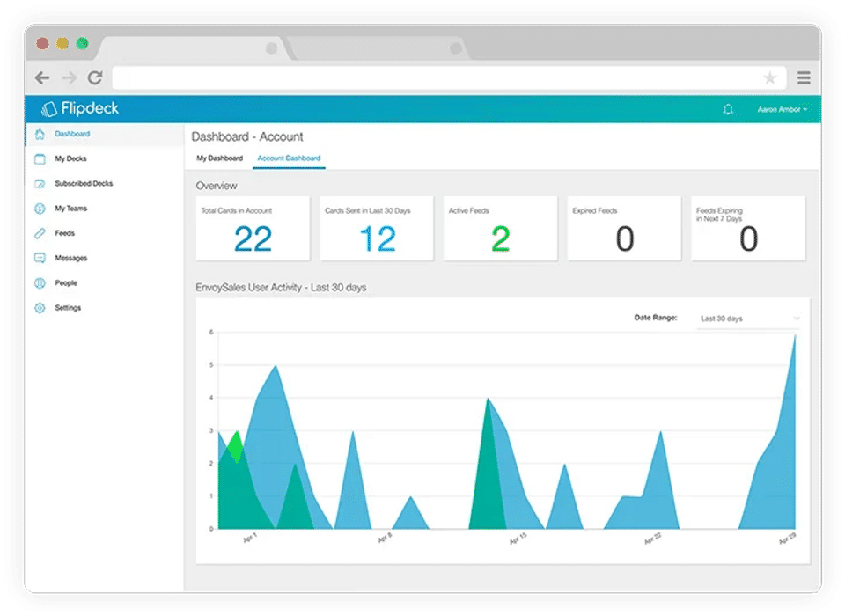Open Settings label in sidebar
The height and width of the screenshot is (616, 845).
68,308
